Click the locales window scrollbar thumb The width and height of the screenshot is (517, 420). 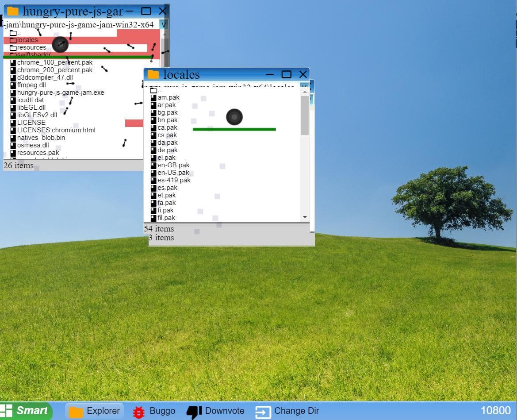point(305,116)
